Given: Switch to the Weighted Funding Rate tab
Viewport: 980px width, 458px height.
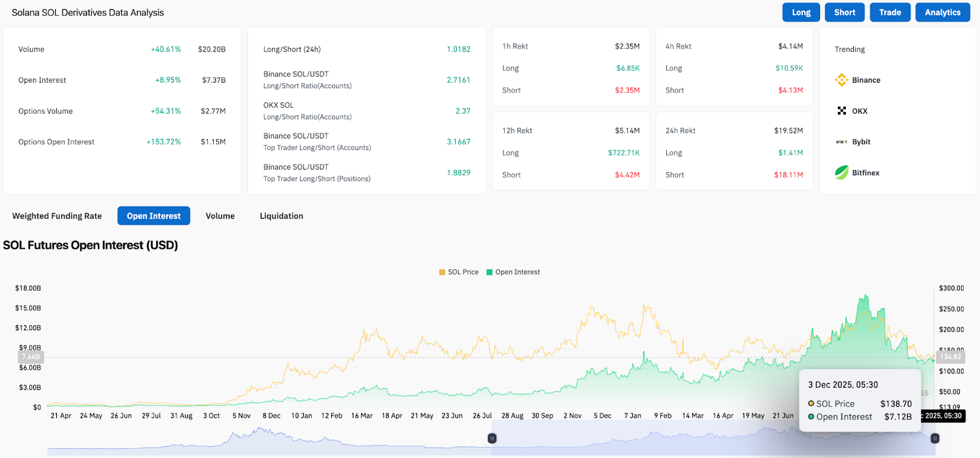Looking at the screenshot, I should (57, 216).
